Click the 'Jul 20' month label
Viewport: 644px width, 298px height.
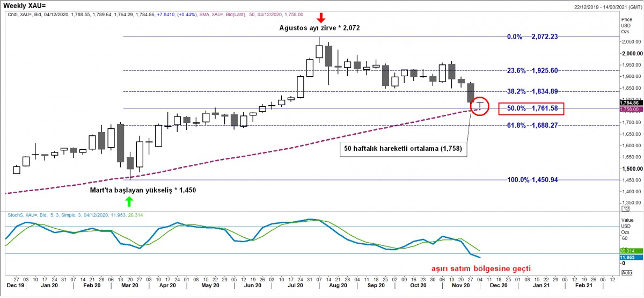click(x=295, y=286)
